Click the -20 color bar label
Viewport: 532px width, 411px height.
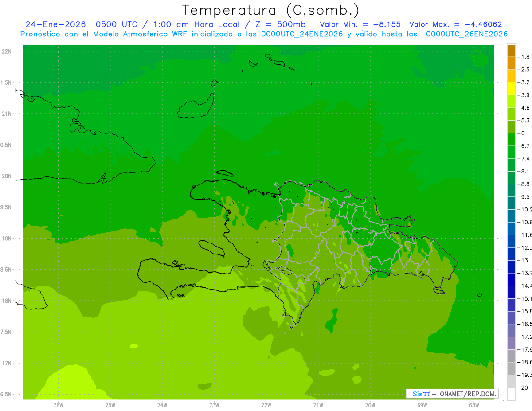coord(523,388)
